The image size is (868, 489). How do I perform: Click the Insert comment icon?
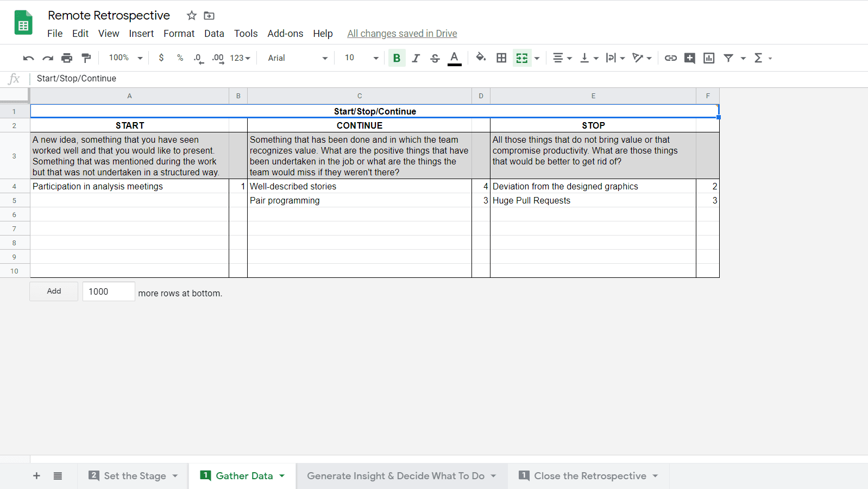point(690,58)
